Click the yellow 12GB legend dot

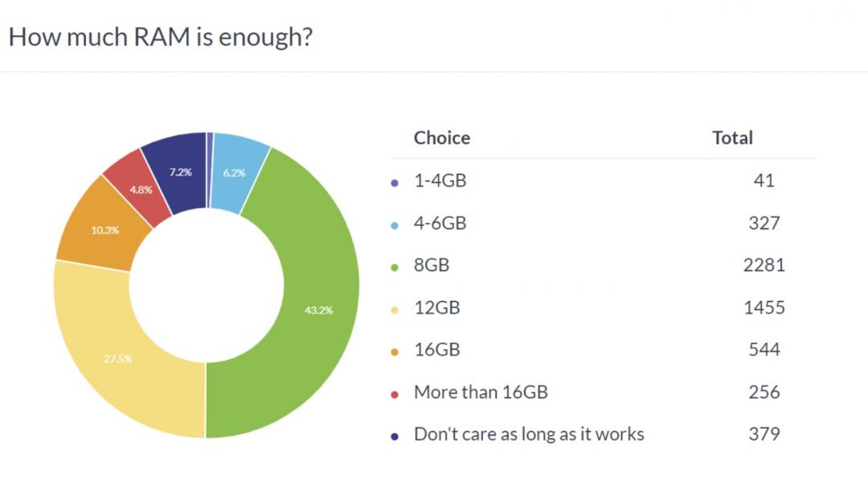tap(394, 310)
